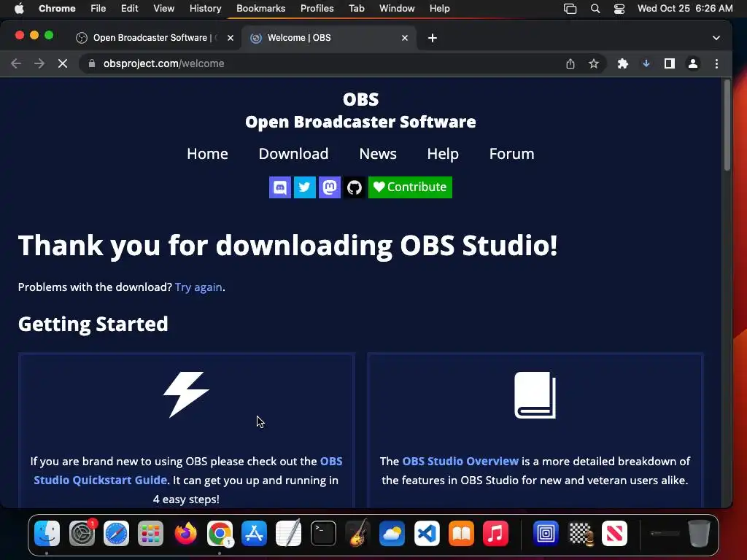The height and width of the screenshot is (560, 747).
Task: Click the Try again download link
Action: coord(198,287)
